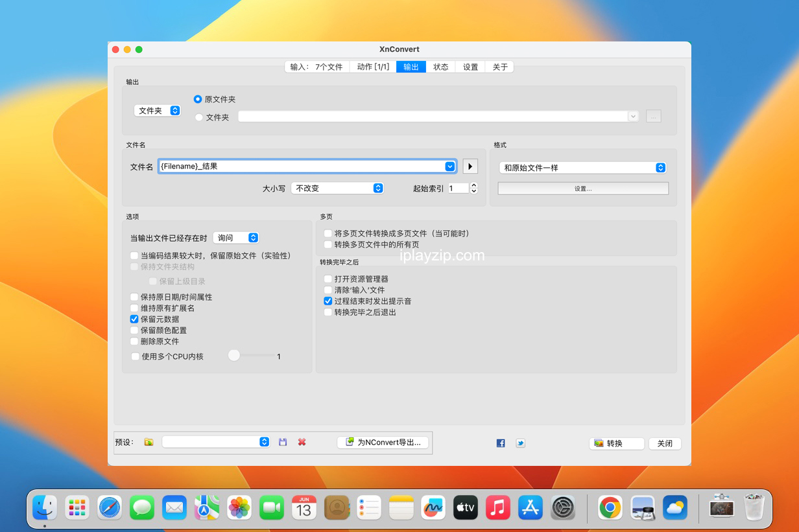
Task: Open Maps from the Dock
Action: click(207, 507)
